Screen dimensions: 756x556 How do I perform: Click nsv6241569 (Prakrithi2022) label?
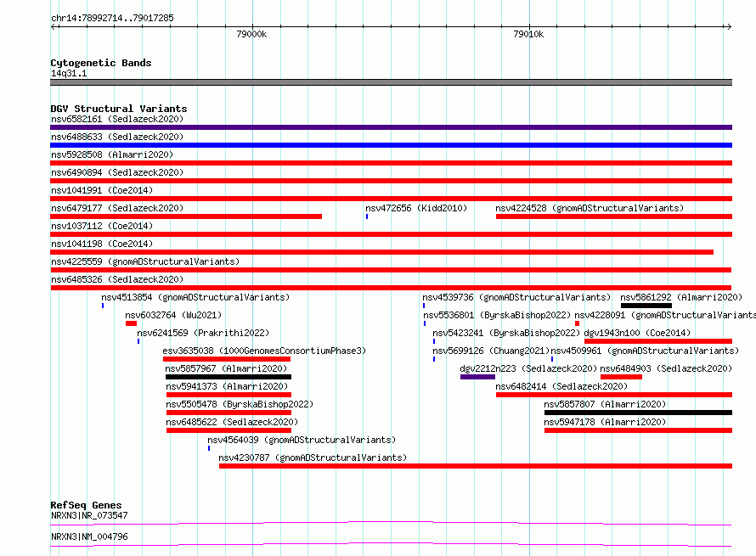click(203, 333)
